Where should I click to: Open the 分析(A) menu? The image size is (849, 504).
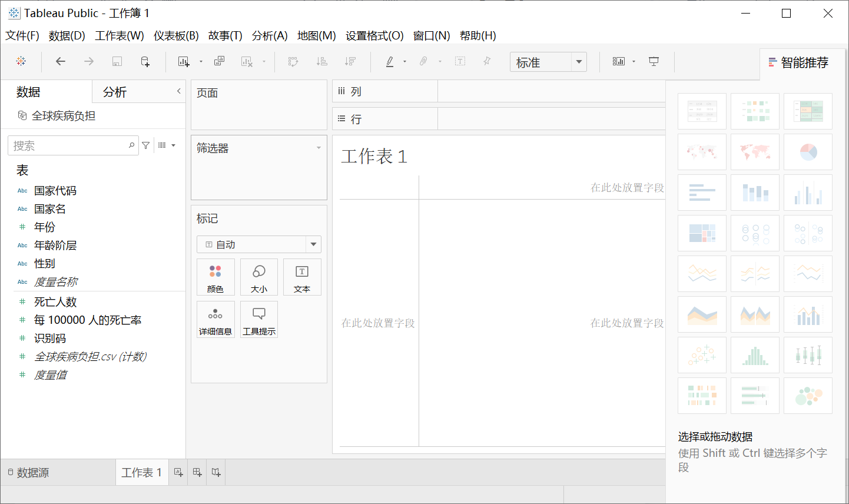pyautogui.click(x=270, y=36)
